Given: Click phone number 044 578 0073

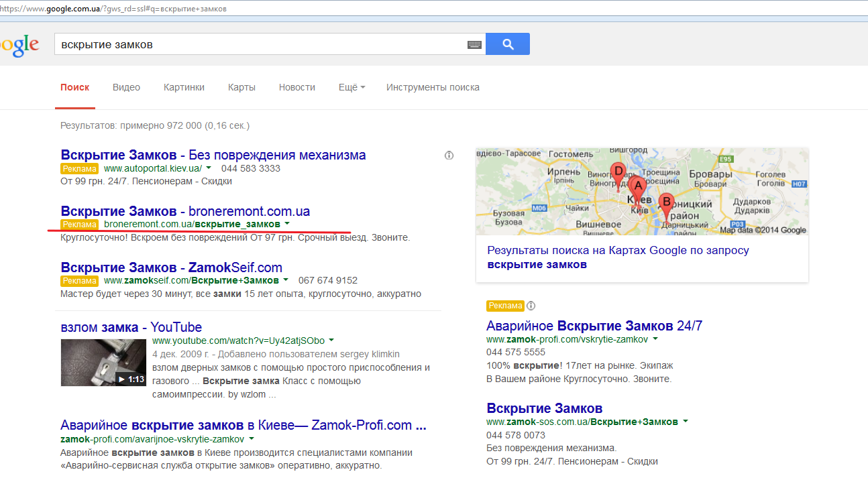Looking at the screenshot, I should point(516,435).
